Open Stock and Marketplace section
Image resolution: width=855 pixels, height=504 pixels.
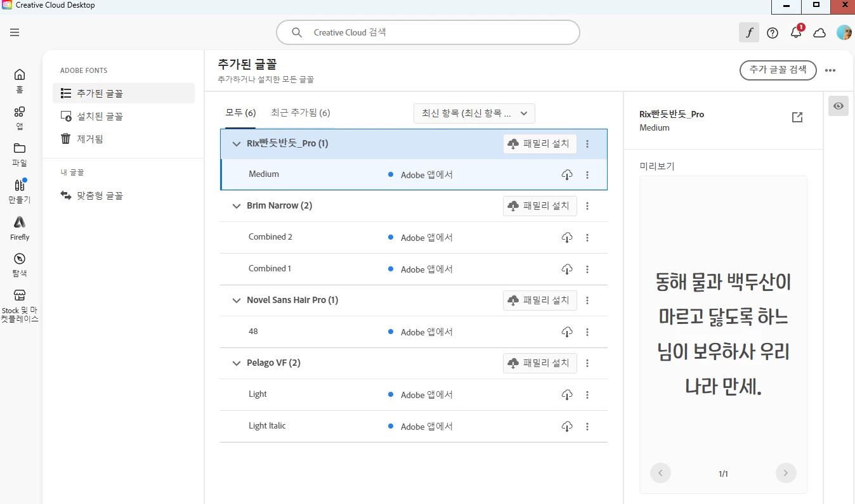pyautogui.click(x=20, y=306)
